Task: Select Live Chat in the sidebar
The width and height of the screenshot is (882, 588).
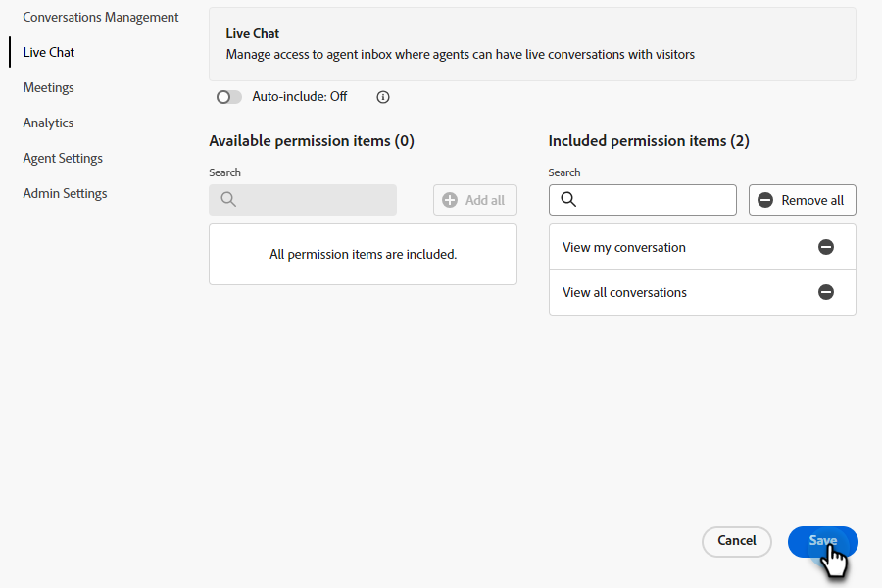Action: pyautogui.click(x=49, y=52)
